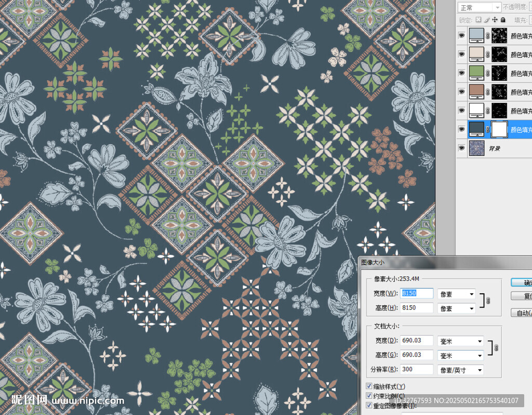
Task: Hide the 背景 background layer
Action: point(461,148)
